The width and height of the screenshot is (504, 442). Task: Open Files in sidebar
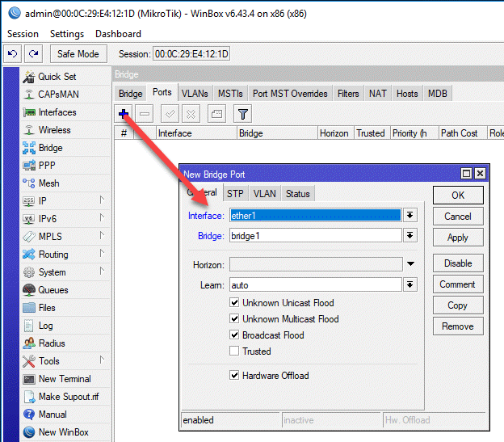point(66,308)
